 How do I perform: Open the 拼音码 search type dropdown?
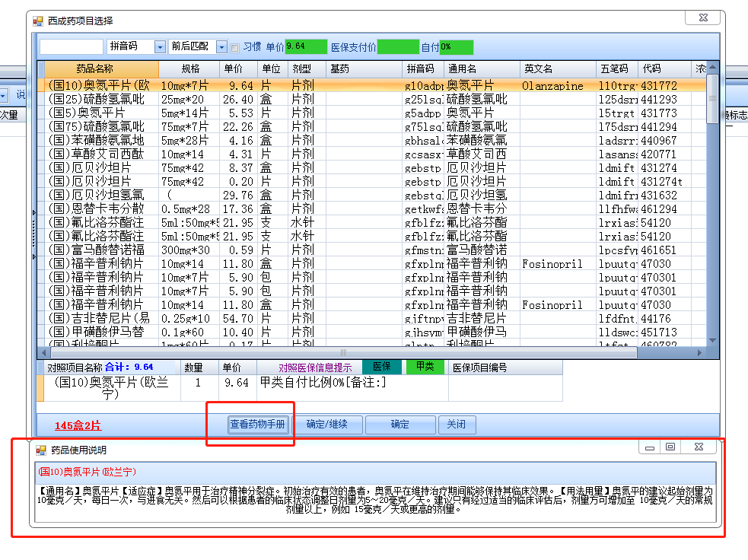[160, 46]
